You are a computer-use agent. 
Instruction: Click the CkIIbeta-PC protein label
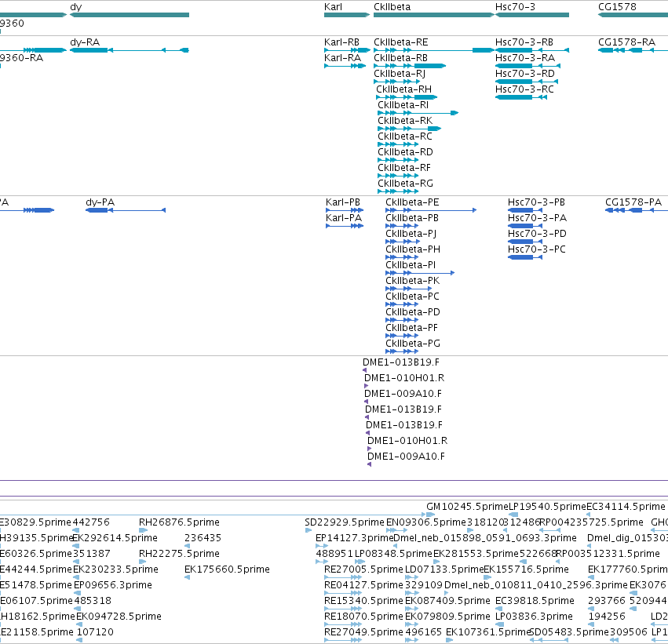click(412, 297)
